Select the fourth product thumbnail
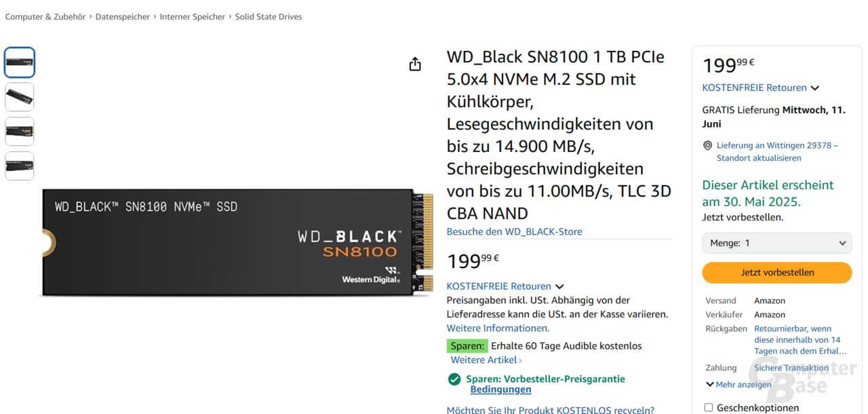 click(x=20, y=166)
